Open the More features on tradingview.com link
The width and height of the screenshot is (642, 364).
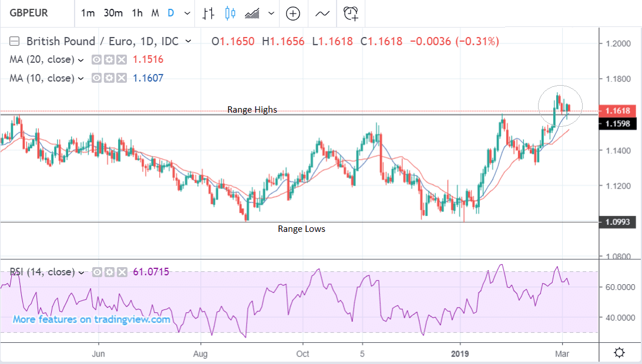(92, 319)
